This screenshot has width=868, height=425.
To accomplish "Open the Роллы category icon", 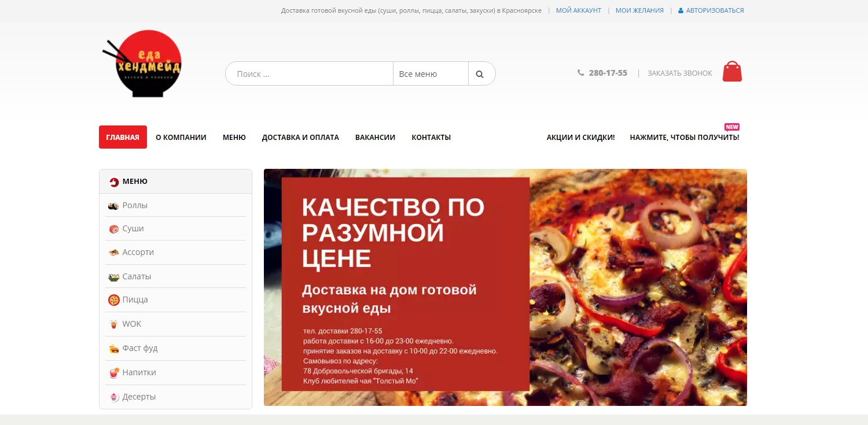I will click(x=113, y=206).
